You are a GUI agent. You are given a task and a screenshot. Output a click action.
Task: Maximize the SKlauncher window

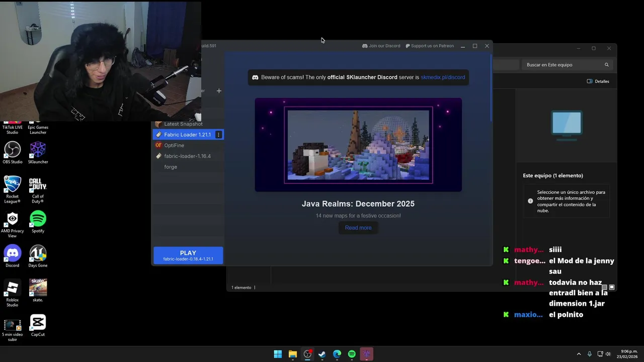(475, 46)
